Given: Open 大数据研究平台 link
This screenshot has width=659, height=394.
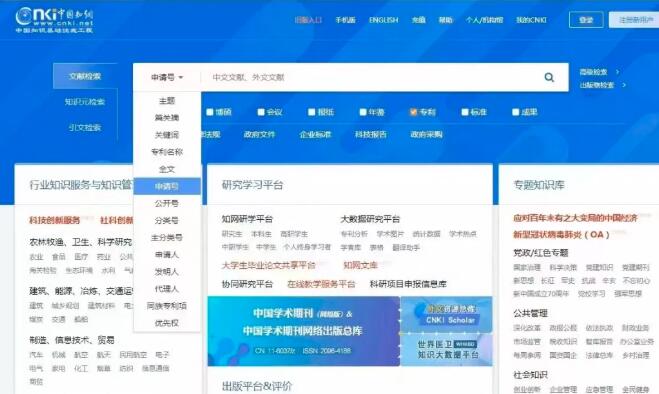Looking at the screenshot, I should click(370, 219).
